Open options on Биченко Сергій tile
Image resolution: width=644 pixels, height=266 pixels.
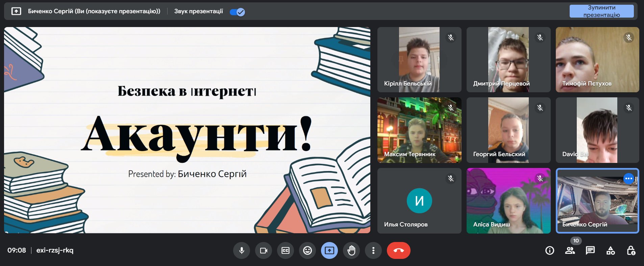628,178
